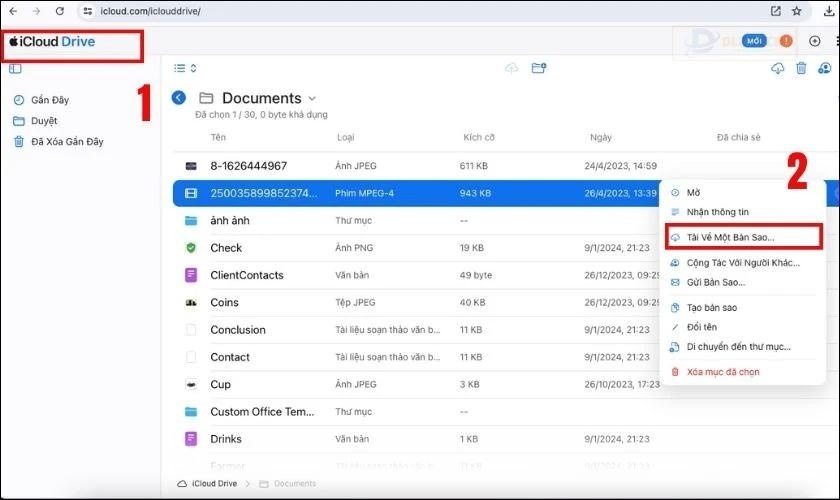
Task: Open the browser downloads icon
Action: coord(828,11)
